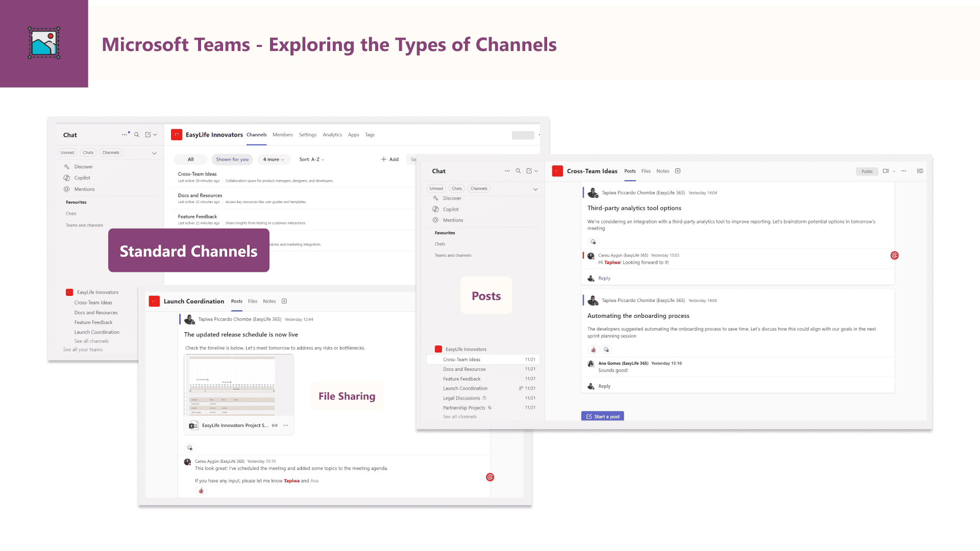Click the red @ mention icon on Cansu's reply
The height and width of the screenshot is (551, 980).
tap(894, 256)
